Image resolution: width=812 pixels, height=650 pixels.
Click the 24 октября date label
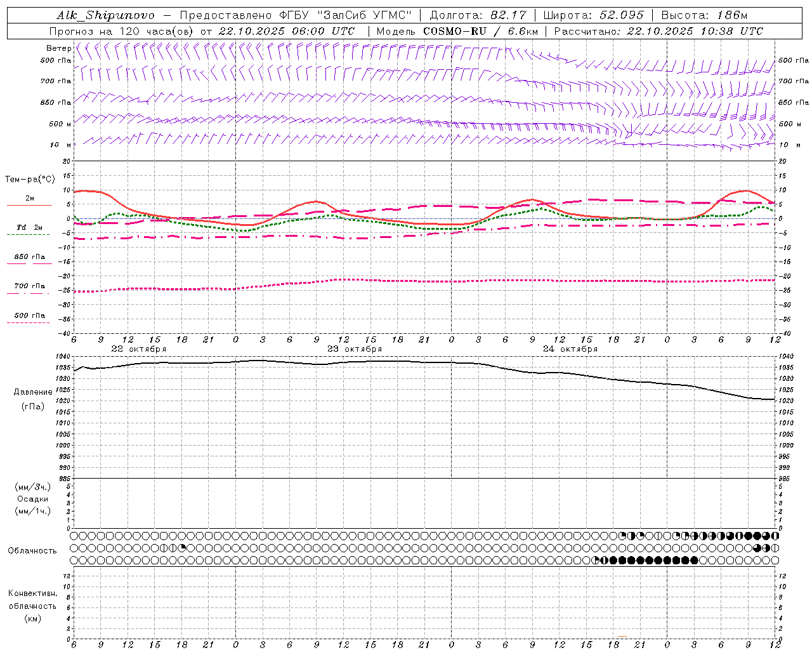tap(570, 349)
